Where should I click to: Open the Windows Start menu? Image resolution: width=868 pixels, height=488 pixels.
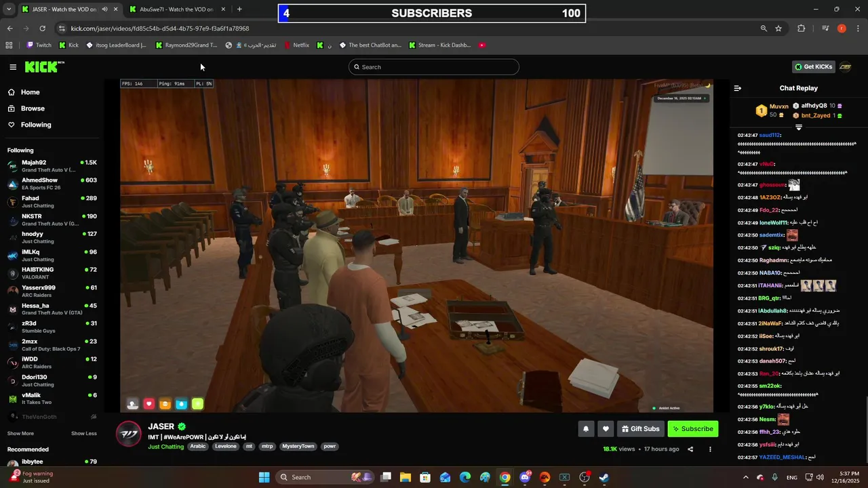click(x=264, y=477)
